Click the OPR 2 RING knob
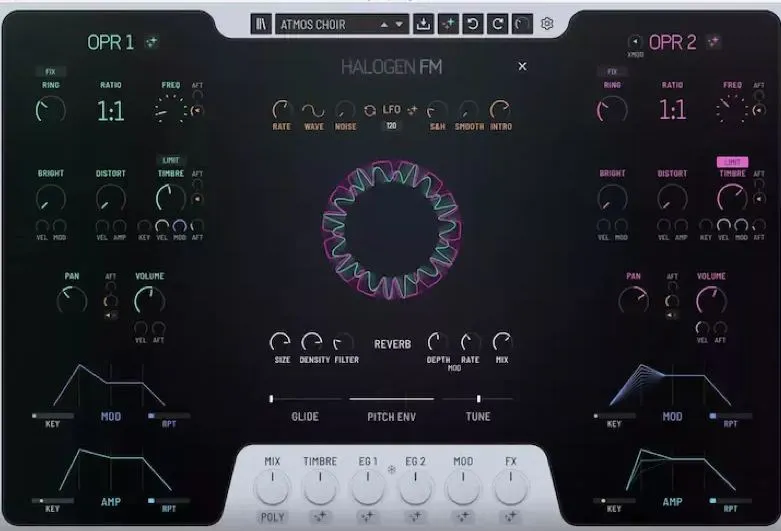 (x=612, y=110)
